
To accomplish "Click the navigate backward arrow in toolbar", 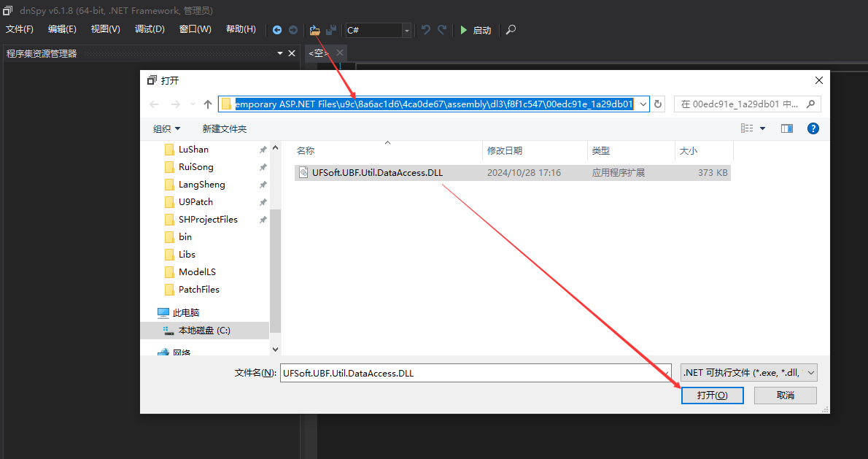I will [277, 30].
